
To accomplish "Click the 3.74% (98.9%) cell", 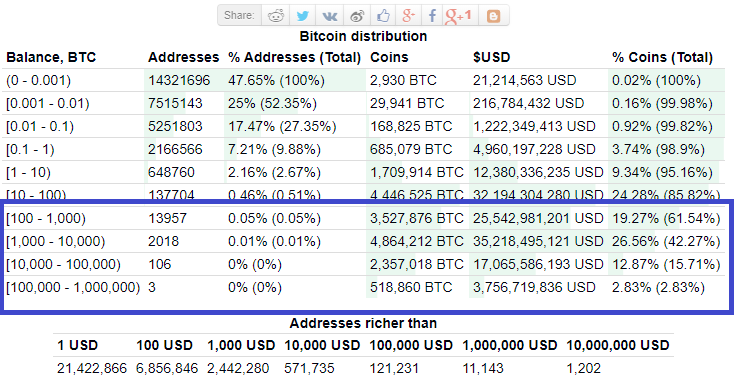I will [658, 150].
